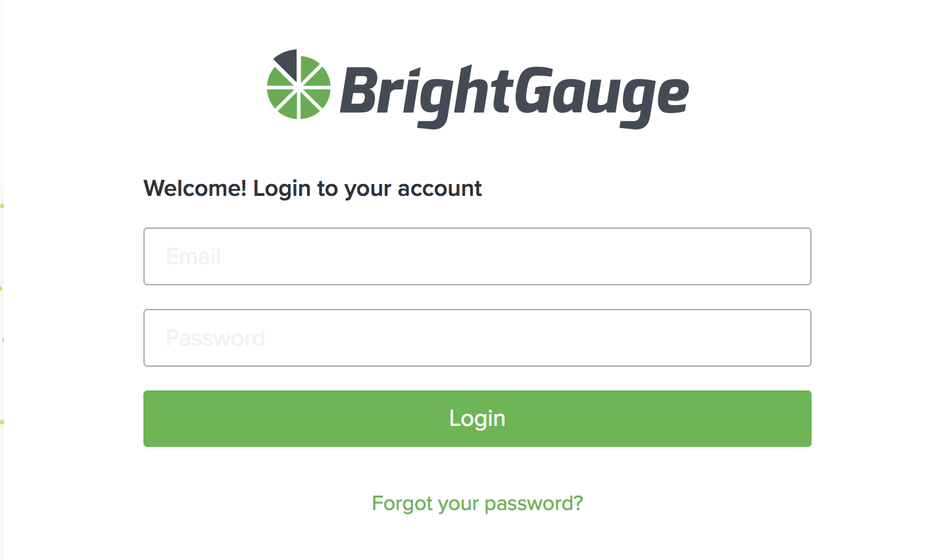Image resolution: width=951 pixels, height=560 pixels.
Task: Click the dark gray slice of the logo
Action: click(287, 62)
